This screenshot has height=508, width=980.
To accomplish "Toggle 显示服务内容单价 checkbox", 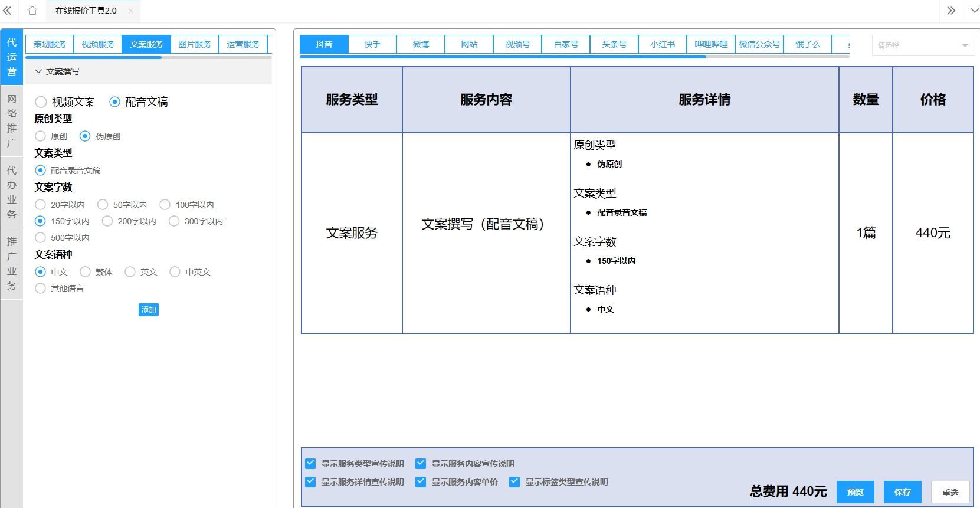I will pos(421,482).
